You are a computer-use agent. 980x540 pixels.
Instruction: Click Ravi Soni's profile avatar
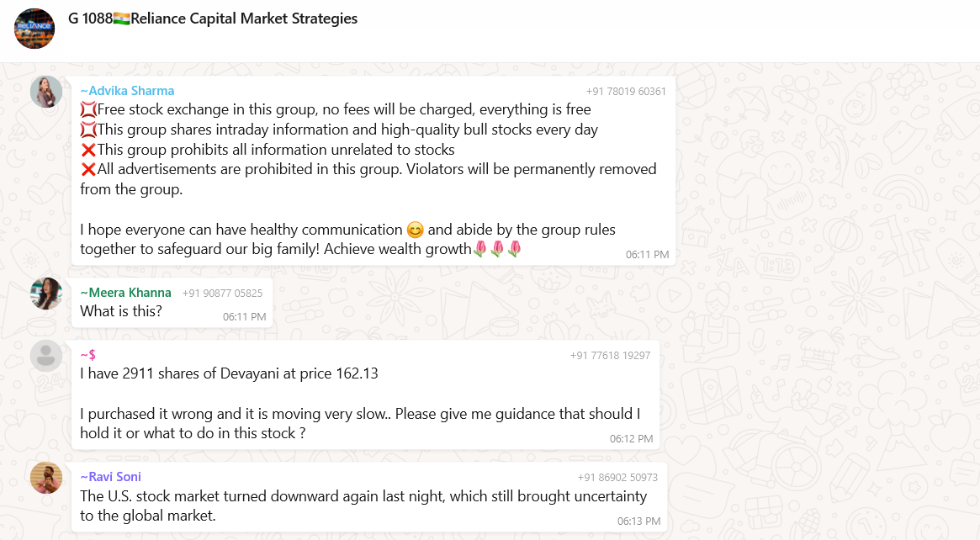[x=46, y=478]
